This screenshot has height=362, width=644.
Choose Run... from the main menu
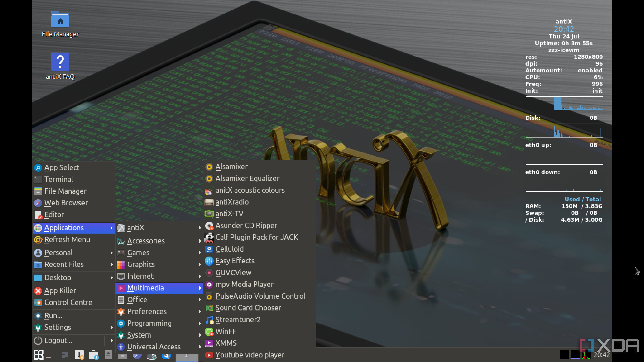tap(53, 315)
